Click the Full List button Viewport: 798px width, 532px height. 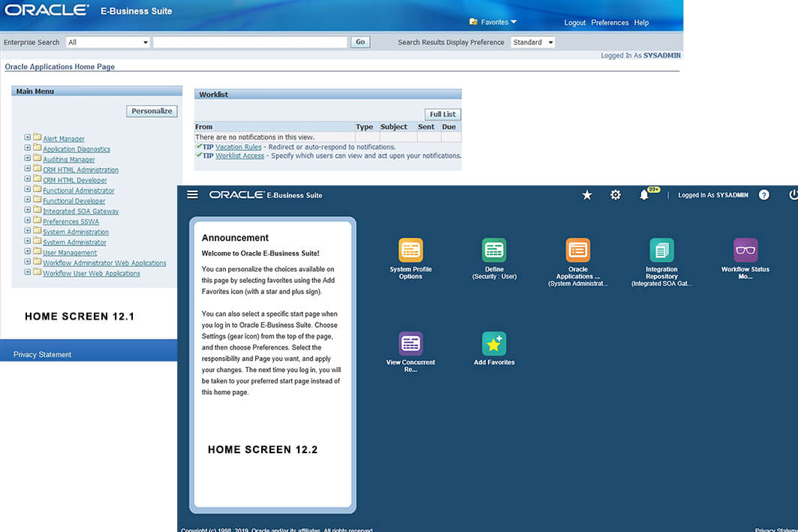tap(443, 115)
